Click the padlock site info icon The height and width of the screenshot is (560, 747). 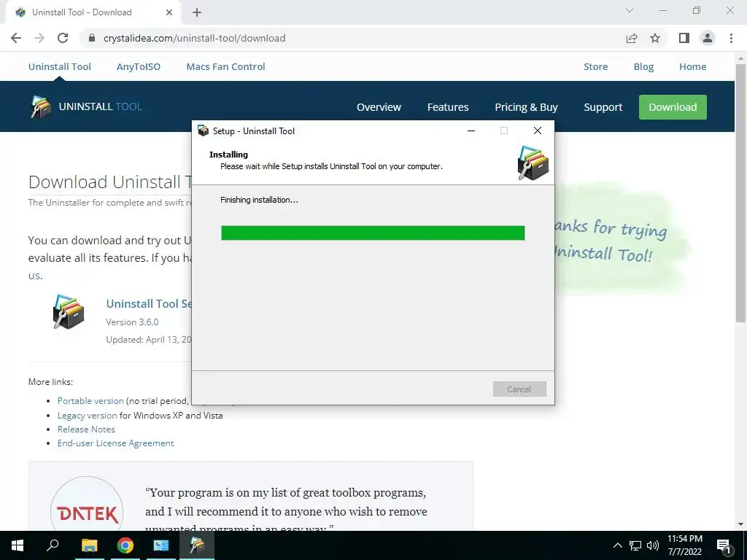tap(92, 38)
